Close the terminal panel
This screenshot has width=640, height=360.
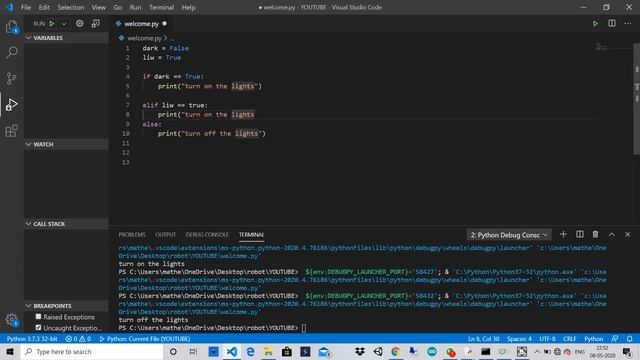pyautogui.click(x=628, y=234)
